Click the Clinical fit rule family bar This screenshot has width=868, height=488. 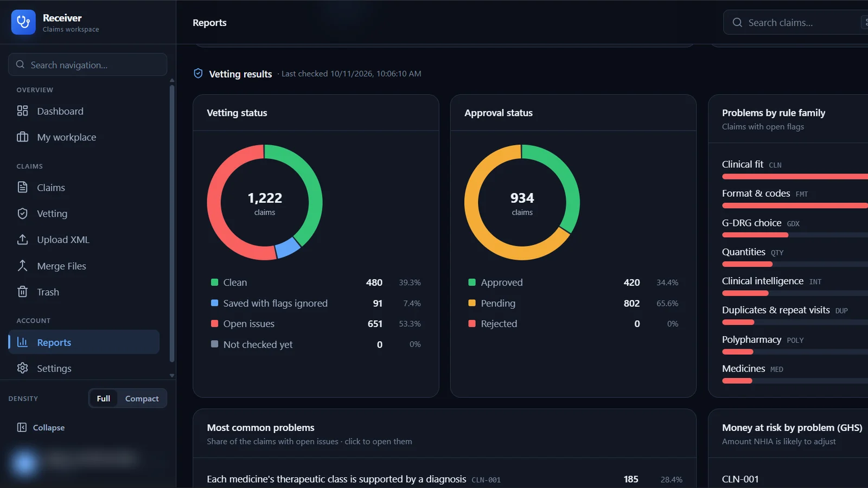[x=795, y=177]
